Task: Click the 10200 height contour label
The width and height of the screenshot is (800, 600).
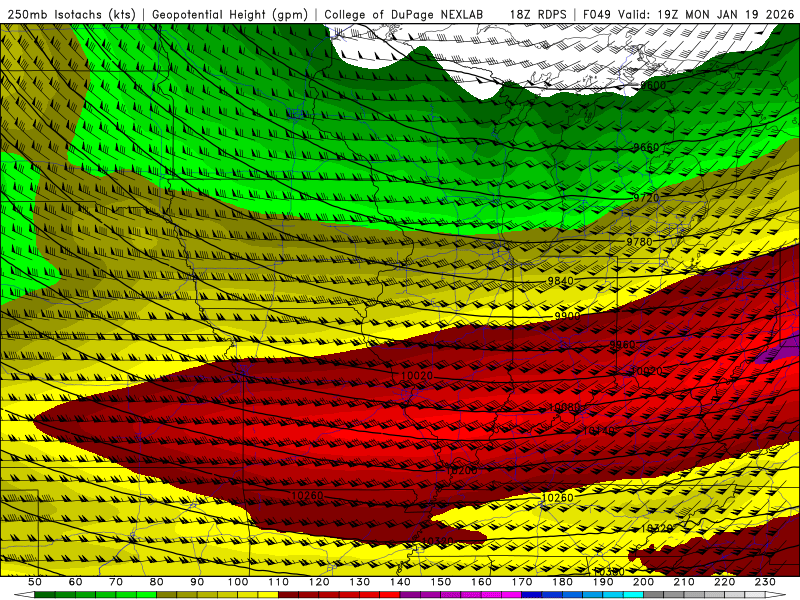Action: click(461, 471)
